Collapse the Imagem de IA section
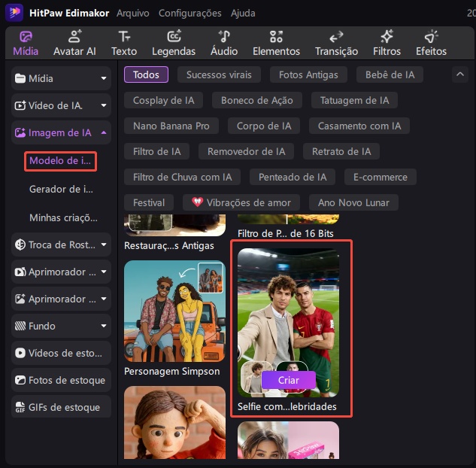This screenshot has width=476, height=468. 61,132
